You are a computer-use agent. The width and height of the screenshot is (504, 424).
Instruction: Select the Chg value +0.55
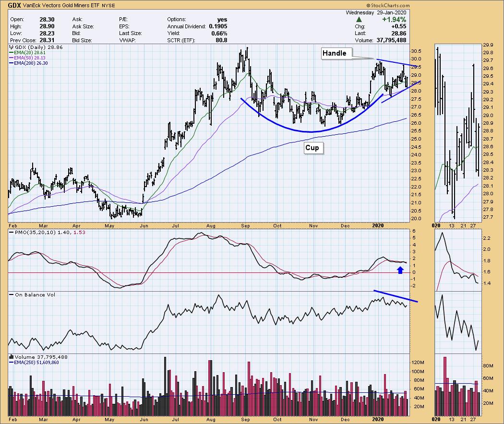pyautogui.click(x=398, y=26)
